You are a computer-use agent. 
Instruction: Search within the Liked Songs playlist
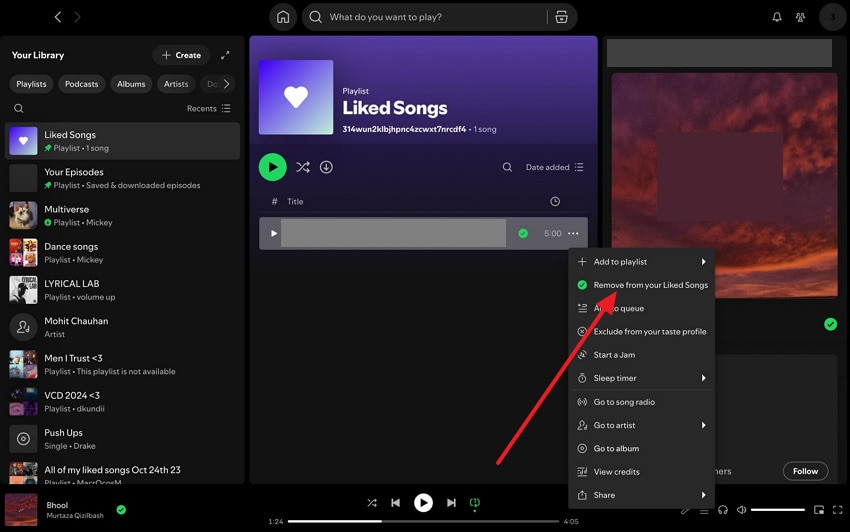pyautogui.click(x=507, y=167)
